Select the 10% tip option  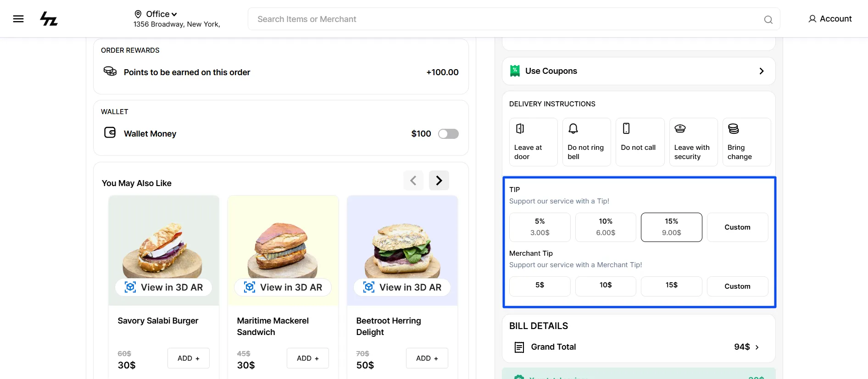tap(606, 227)
